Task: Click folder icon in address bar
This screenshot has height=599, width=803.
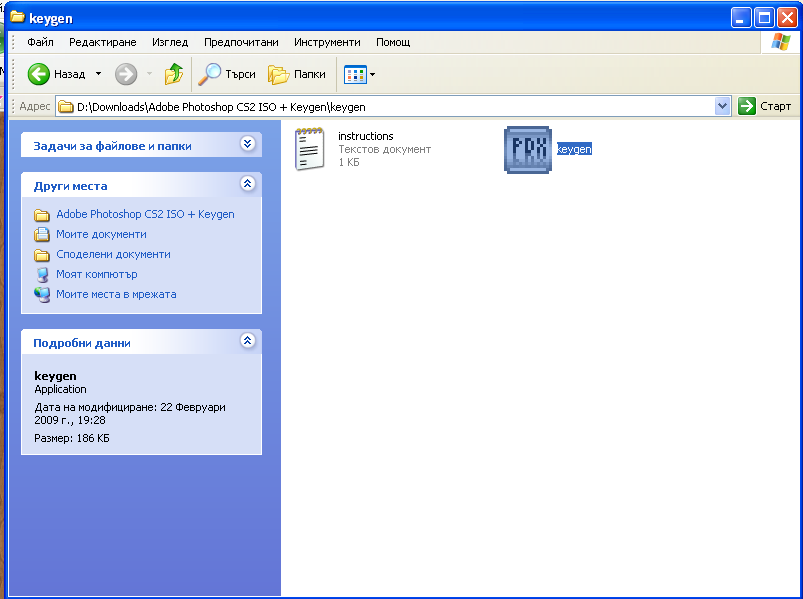Action: (66, 107)
